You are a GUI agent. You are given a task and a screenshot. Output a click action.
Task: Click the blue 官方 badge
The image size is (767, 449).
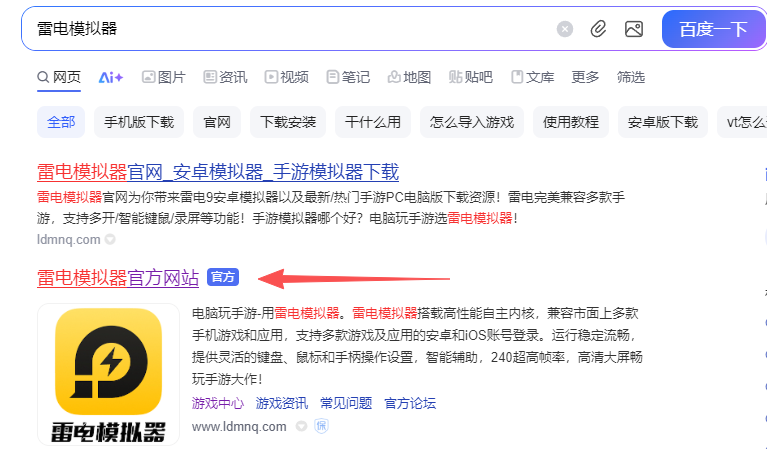pos(223,277)
